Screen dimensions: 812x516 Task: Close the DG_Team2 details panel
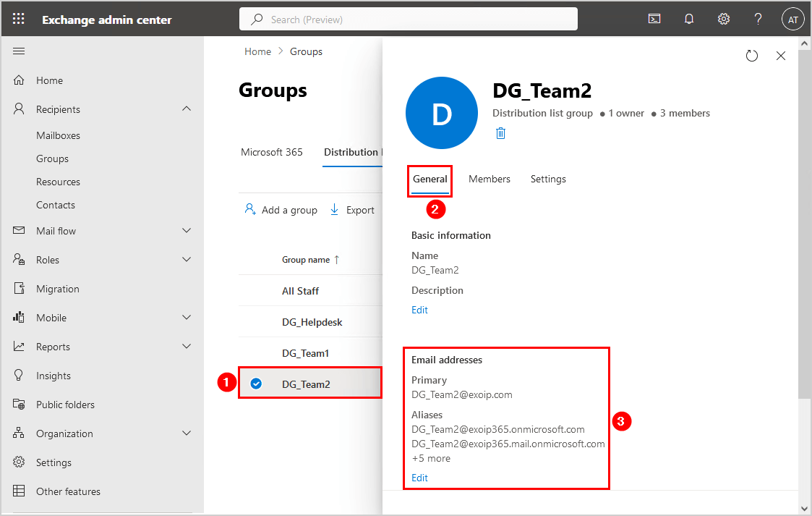tap(780, 56)
